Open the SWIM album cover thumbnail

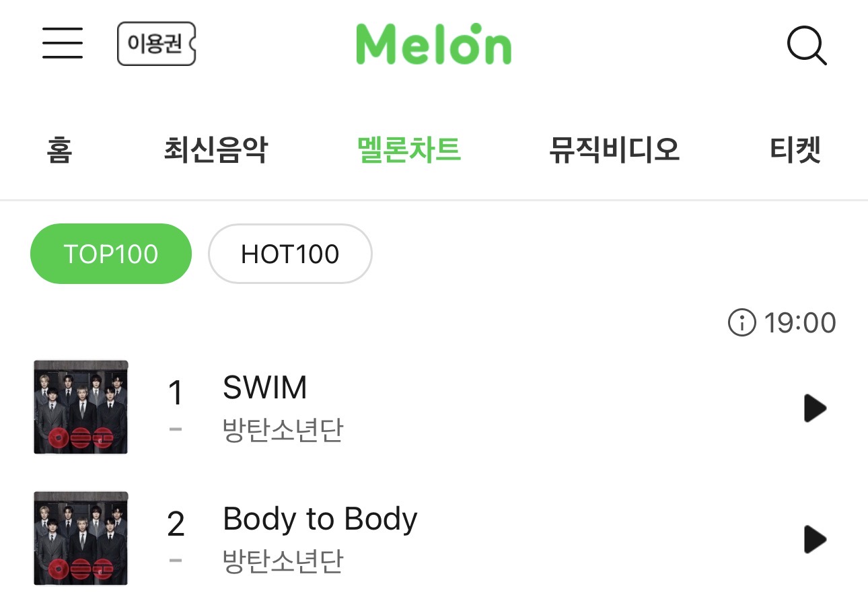81,407
